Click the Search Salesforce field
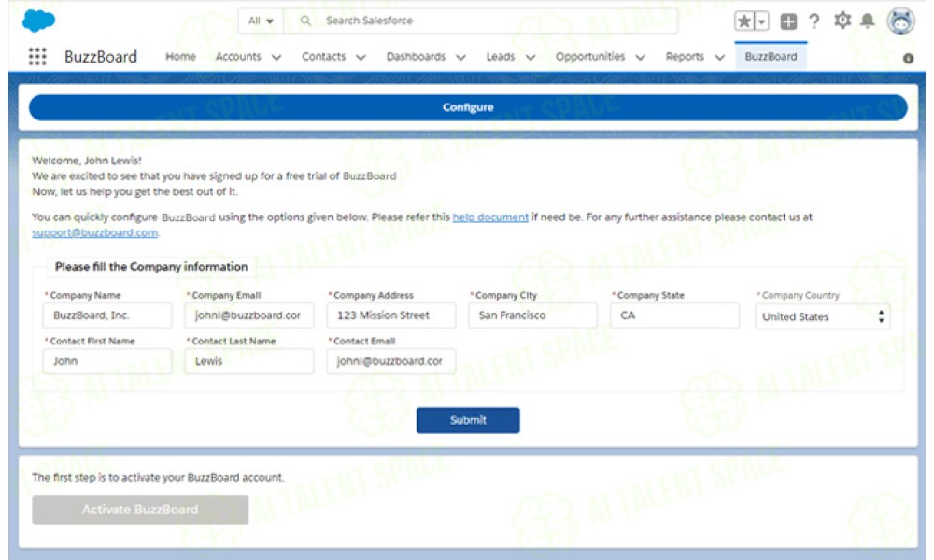This screenshot has height=560, width=934. 481,21
